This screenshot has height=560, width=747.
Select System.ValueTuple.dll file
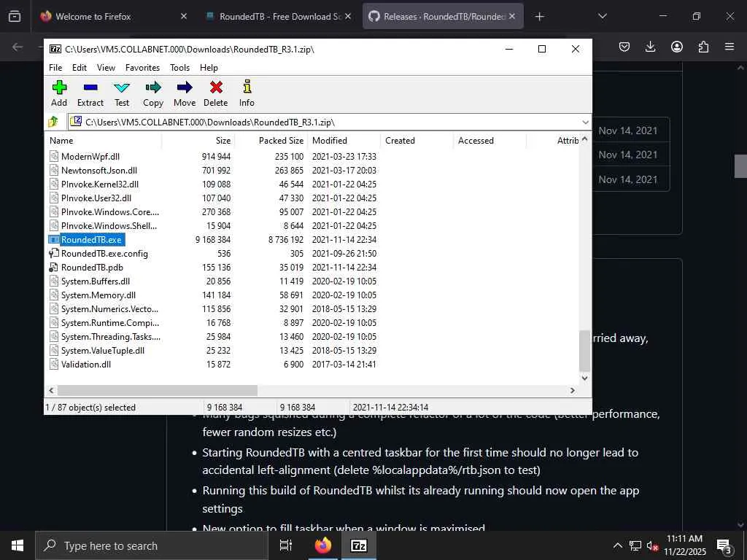click(102, 350)
